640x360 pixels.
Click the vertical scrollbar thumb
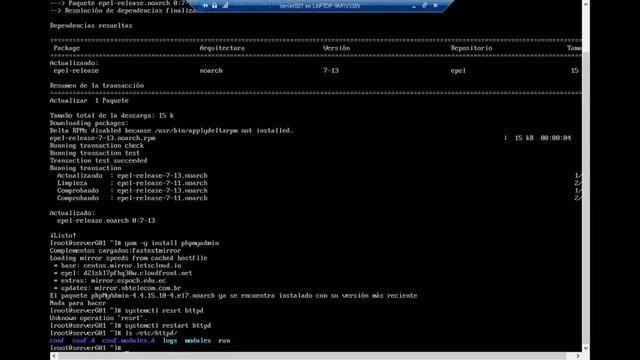[586, 197]
